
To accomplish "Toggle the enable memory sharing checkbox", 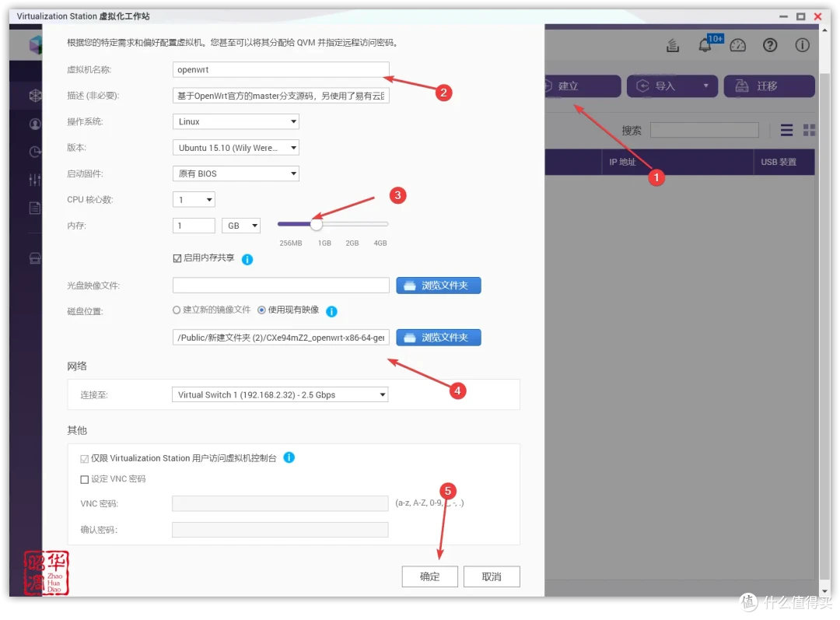I will coord(177,259).
